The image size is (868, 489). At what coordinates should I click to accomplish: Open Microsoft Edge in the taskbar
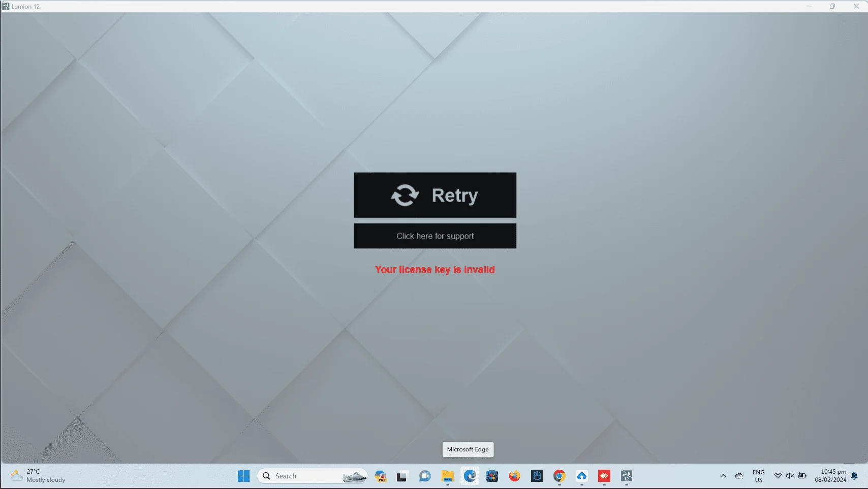point(470,476)
